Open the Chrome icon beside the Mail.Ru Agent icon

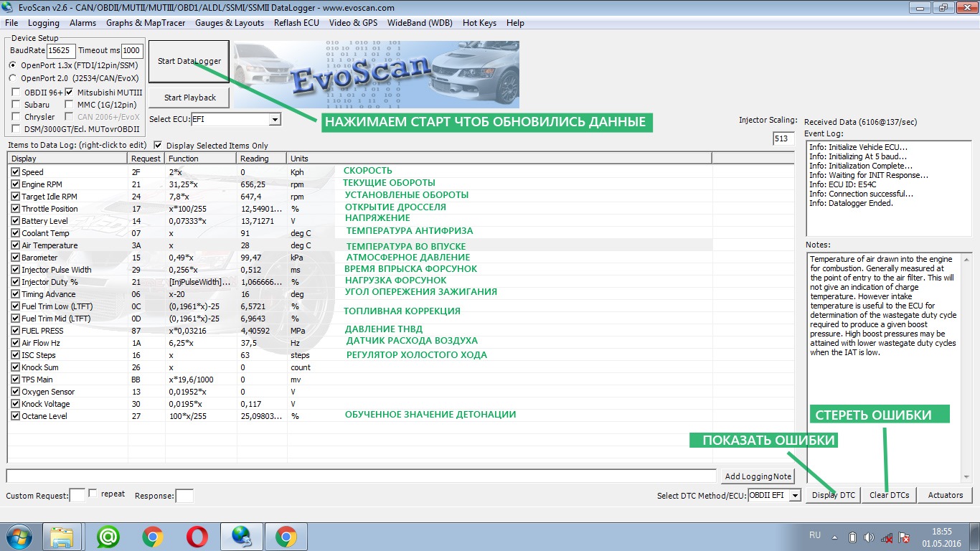coord(152,537)
